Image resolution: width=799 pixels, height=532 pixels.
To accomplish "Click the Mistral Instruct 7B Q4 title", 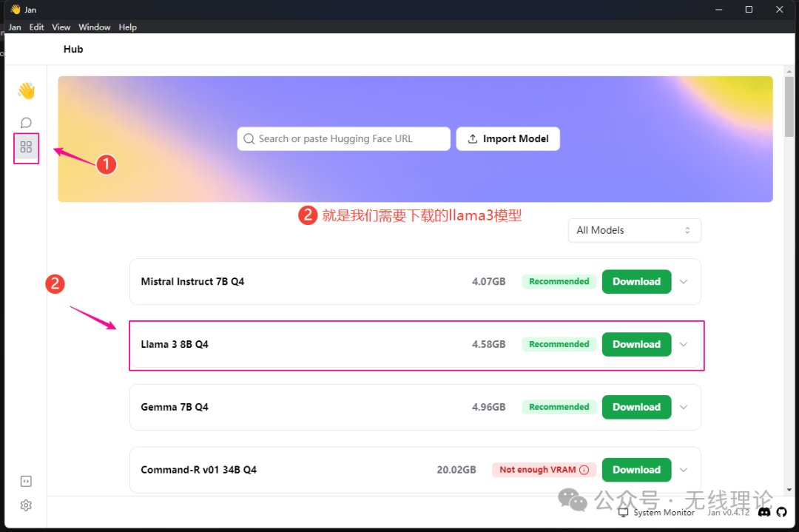I will [192, 282].
